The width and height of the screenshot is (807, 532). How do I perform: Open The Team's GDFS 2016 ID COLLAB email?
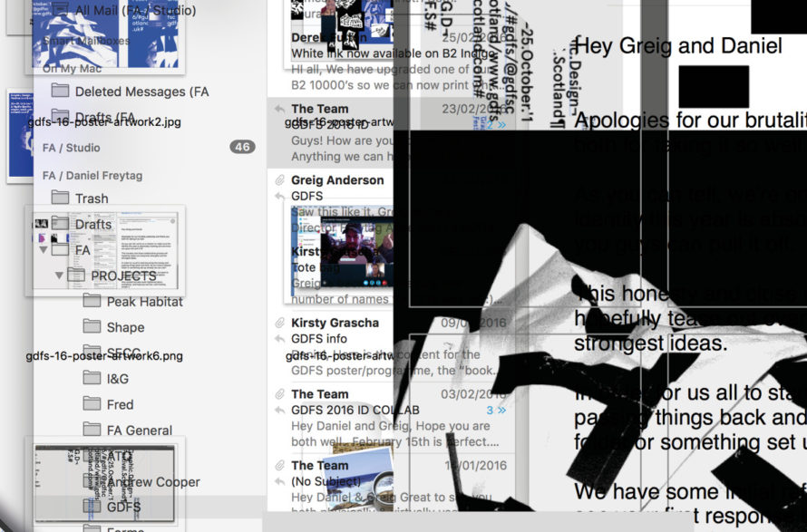[393, 418]
